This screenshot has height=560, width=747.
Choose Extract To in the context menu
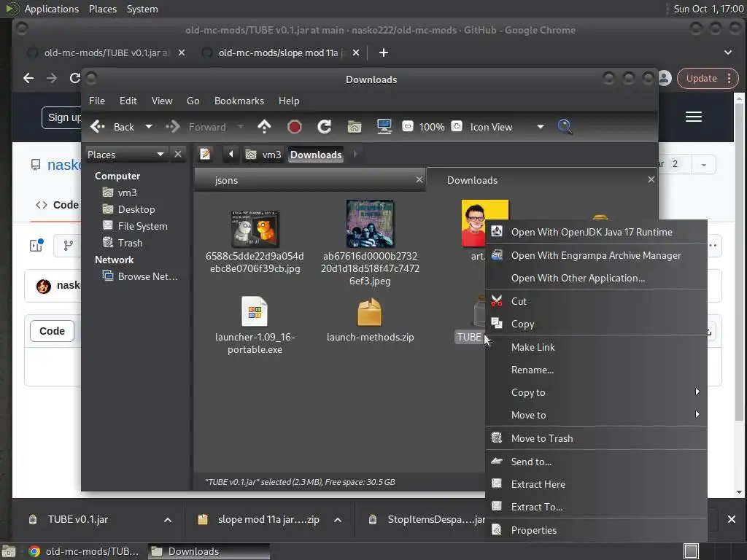[596, 507]
